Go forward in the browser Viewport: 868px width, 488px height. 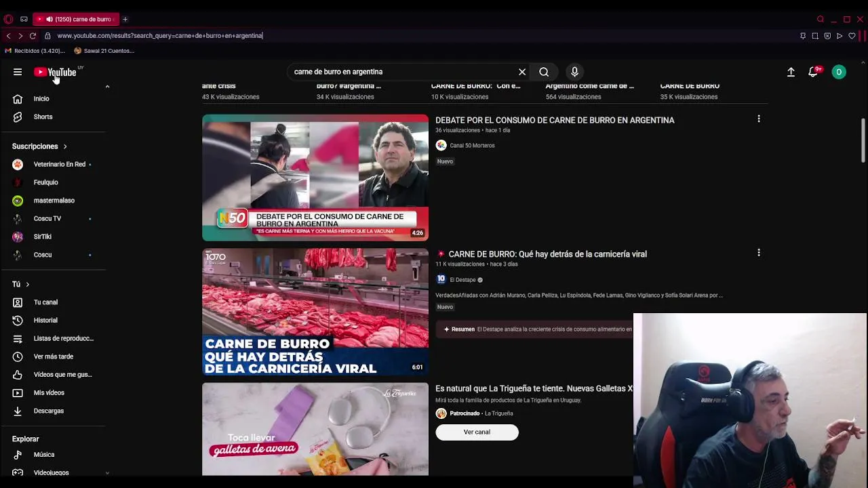(20, 35)
